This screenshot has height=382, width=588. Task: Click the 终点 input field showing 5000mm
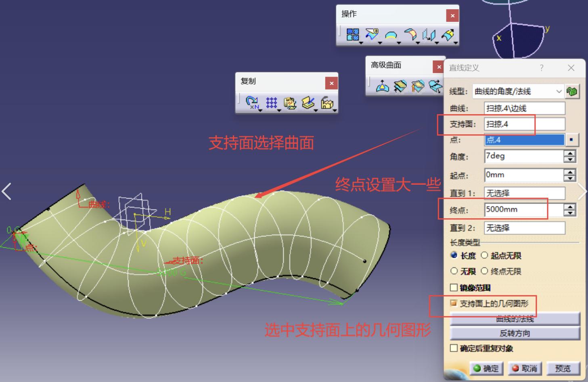pos(523,210)
